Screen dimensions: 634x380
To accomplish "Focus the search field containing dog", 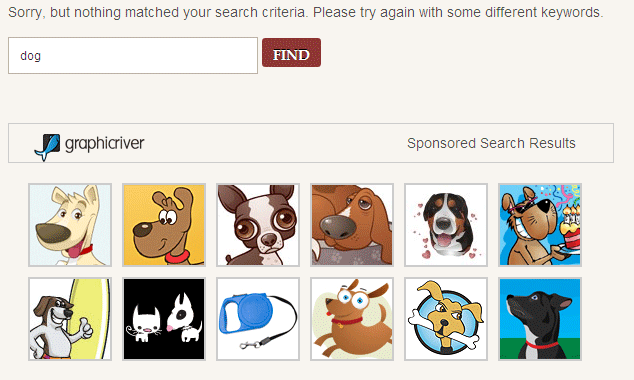I will 133,56.
